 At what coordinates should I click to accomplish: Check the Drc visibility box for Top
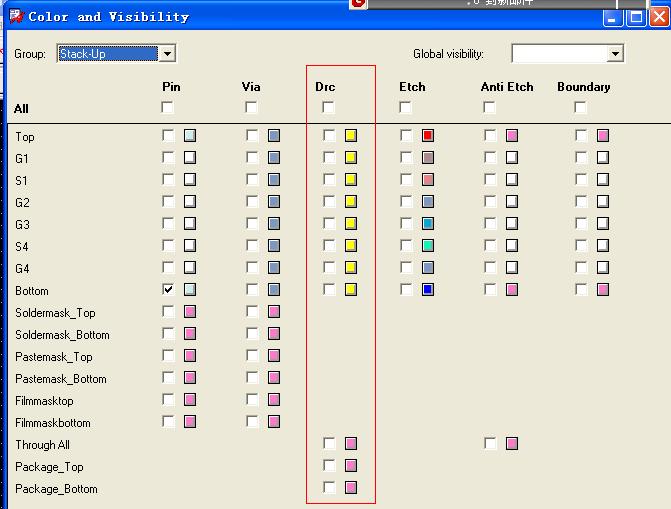[329, 135]
